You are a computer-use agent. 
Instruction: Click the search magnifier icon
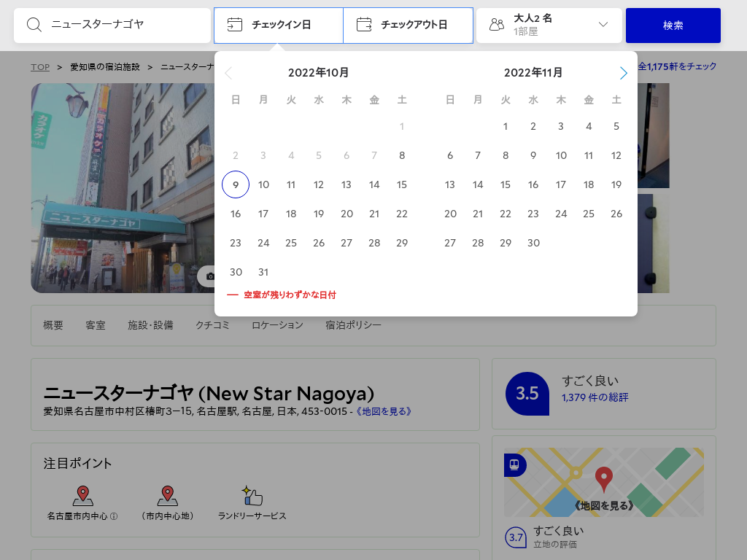[x=34, y=25]
